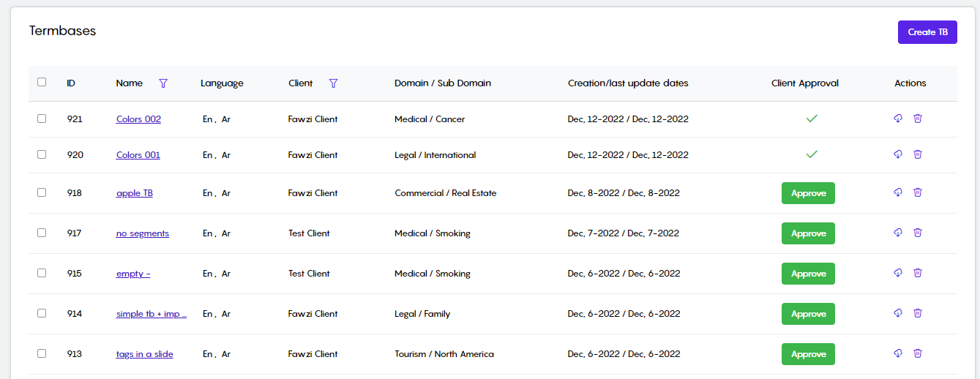This screenshot has width=980, height=379.
Task: Open the simple tb + imp link
Action: [152, 314]
